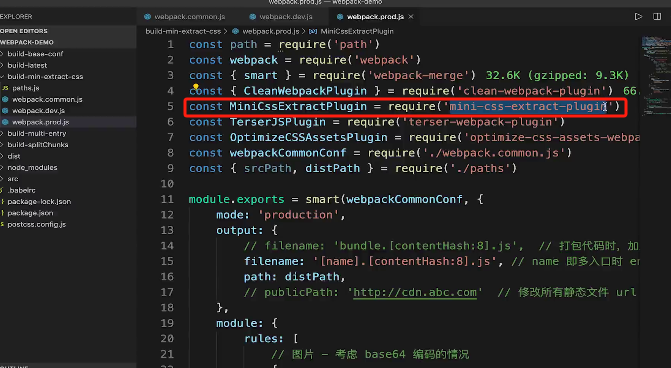Open the package.json file
Viewport: 671px width, 368px height.
coord(30,213)
